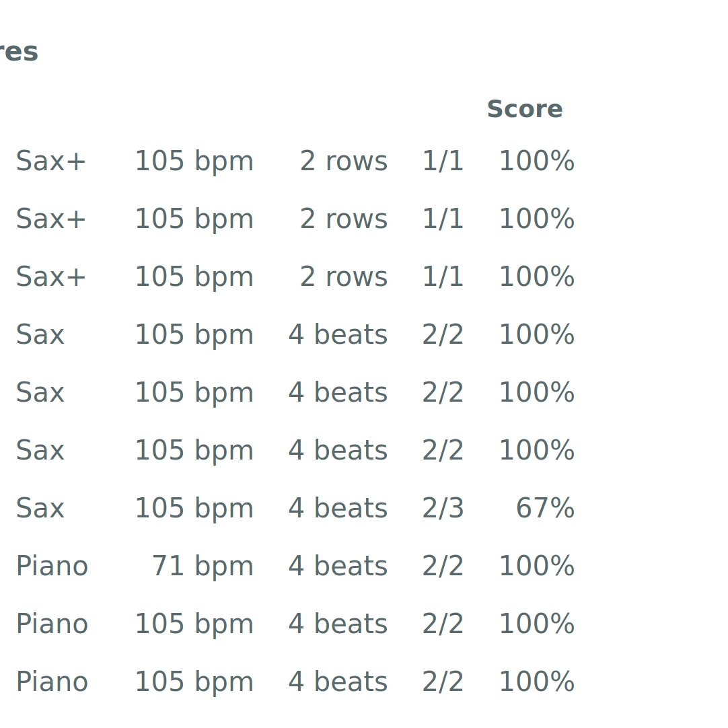The width and height of the screenshot is (728, 728).
Task: Click "2 rows" in the first Sax+ row
Action: [x=343, y=161]
